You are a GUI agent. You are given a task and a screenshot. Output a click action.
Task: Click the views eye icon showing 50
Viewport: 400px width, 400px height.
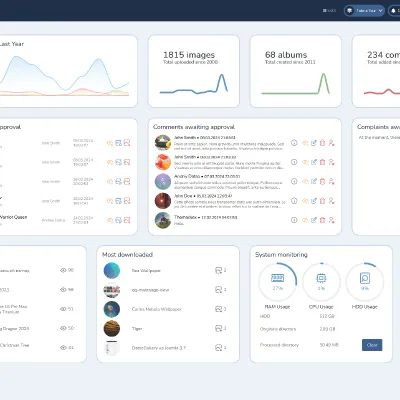(x=63, y=328)
